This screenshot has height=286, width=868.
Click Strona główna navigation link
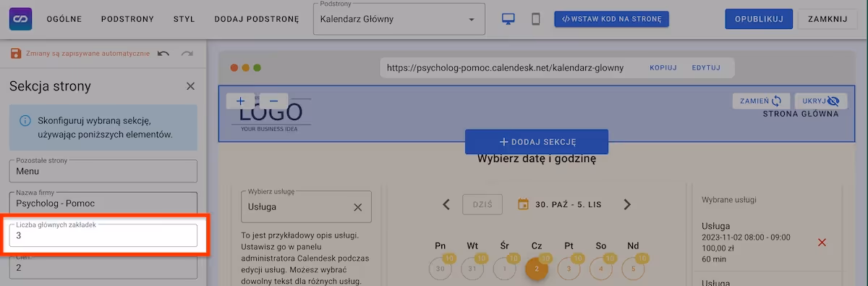coord(801,114)
